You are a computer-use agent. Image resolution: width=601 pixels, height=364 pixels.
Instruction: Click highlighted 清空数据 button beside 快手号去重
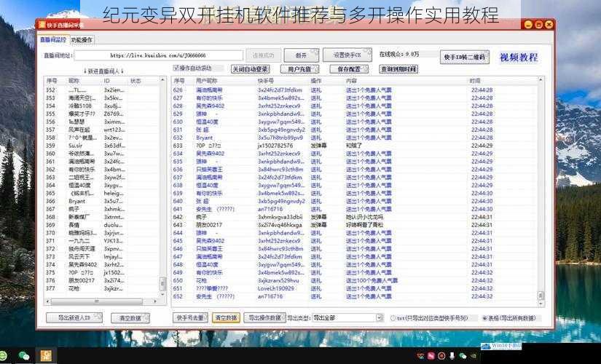click(226, 317)
